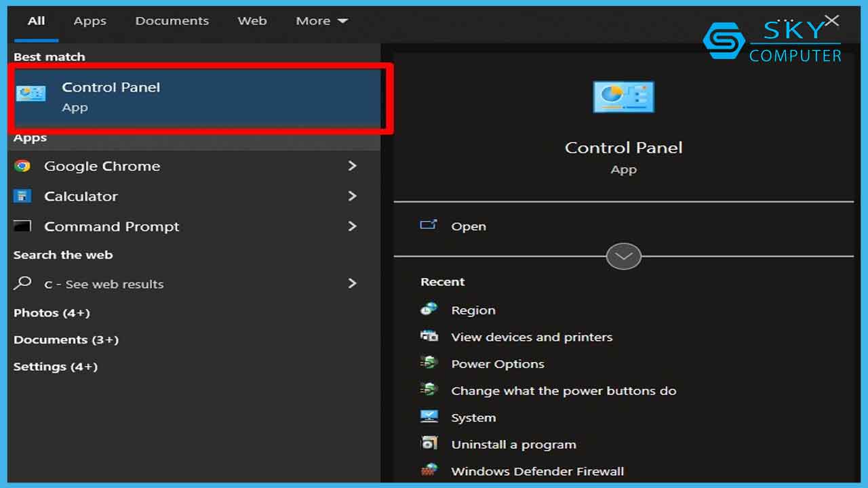The image size is (868, 488).
Task: Show Settings (4+) results group
Action: tap(56, 367)
